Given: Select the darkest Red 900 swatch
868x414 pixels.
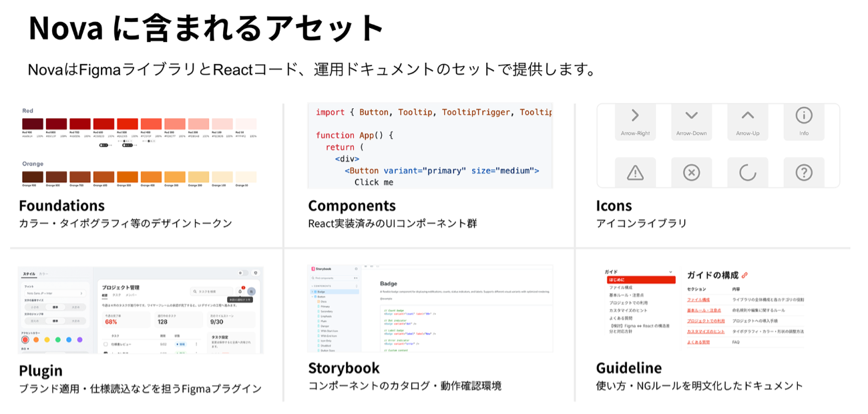Looking at the screenshot, I should point(33,124).
